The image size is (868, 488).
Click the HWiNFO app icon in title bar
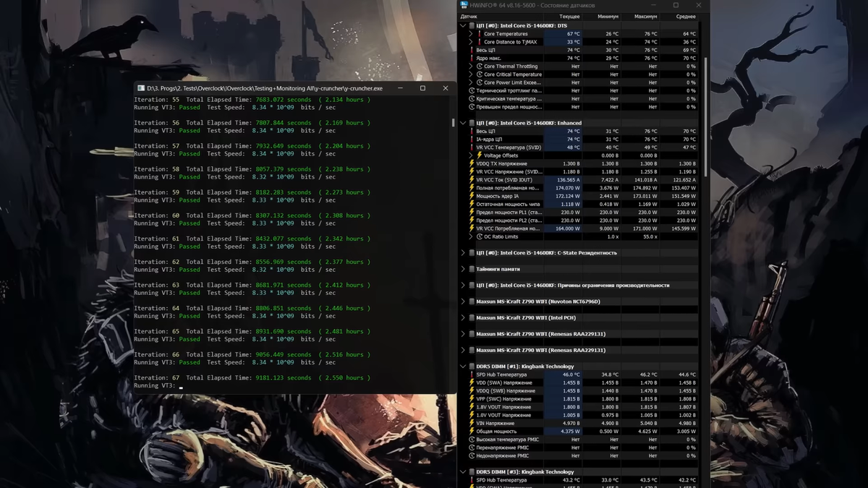pyautogui.click(x=464, y=5)
